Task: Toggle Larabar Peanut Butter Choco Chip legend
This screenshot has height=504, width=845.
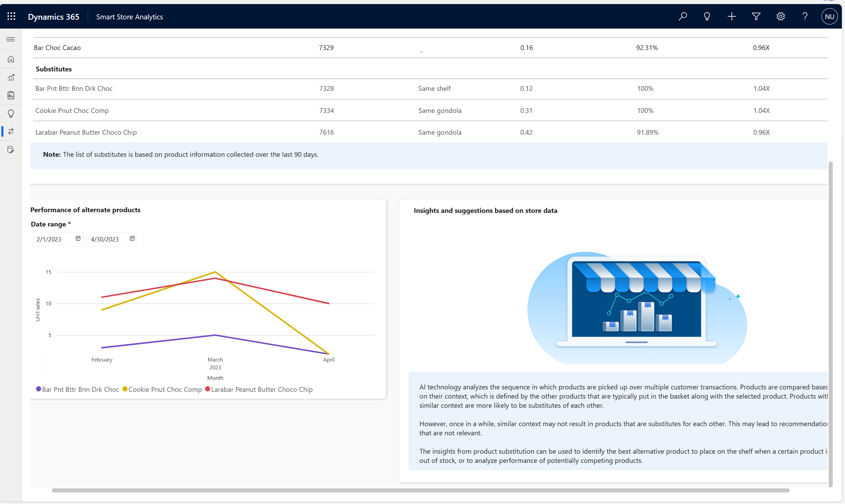Action: [x=261, y=389]
